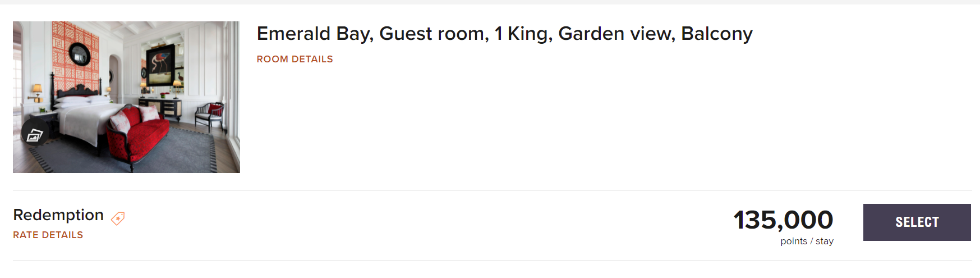Click the flamingo painting in room photo

click(160, 65)
